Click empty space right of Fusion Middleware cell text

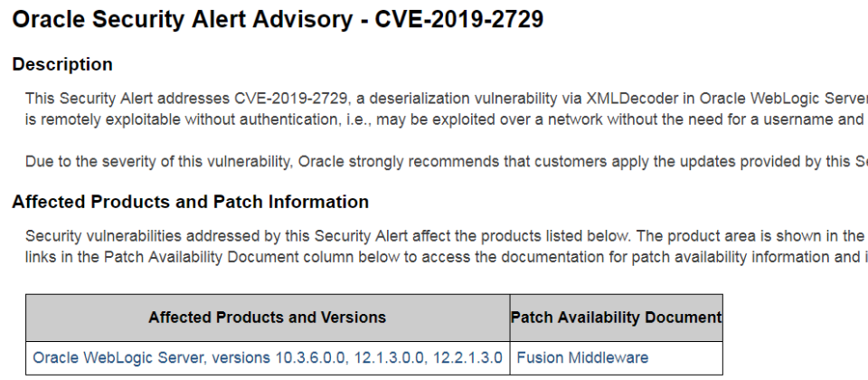pos(685,358)
